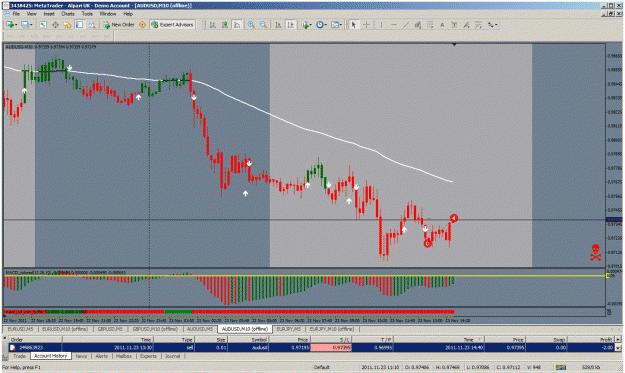Open the Alerts terminal tab
625x373 pixels.
point(101,356)
